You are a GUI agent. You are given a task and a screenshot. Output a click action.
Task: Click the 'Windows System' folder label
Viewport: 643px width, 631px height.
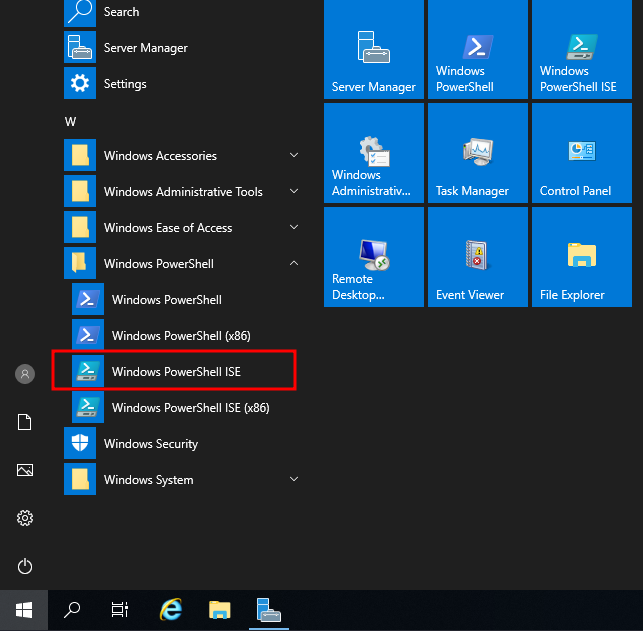[x=148, y=480]
